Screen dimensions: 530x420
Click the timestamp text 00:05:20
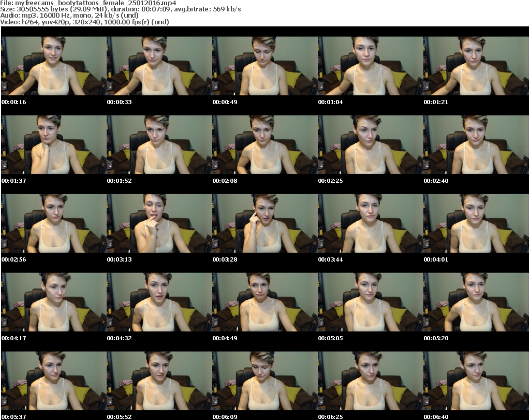pyautogui.click(x=436, y=338)
